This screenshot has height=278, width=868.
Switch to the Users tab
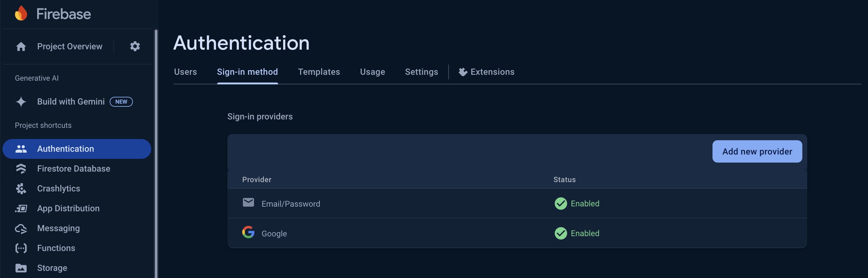point(185,72)
